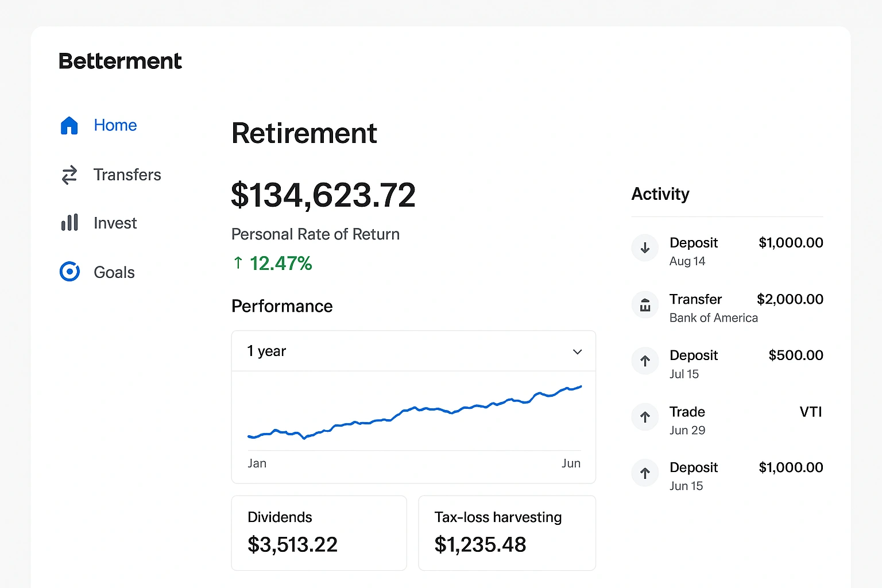Click the performance line chart
The image size is (882, 588).
413,419
